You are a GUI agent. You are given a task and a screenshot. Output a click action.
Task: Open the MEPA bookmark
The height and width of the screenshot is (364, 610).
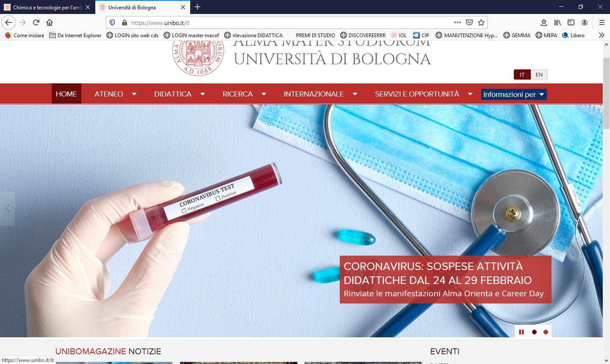tap(546, 35)
